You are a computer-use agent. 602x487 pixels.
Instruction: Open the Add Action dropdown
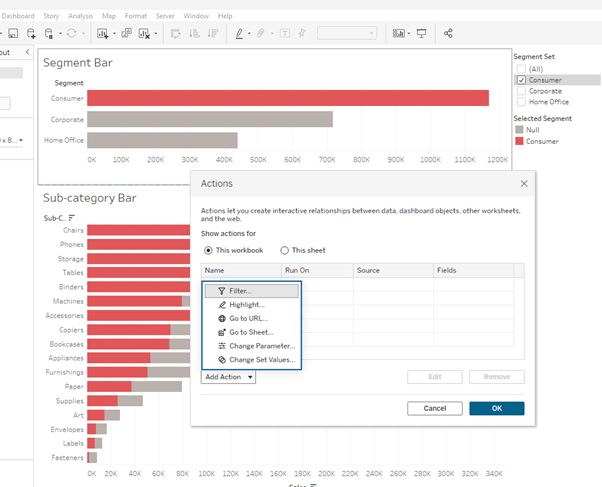228,377
